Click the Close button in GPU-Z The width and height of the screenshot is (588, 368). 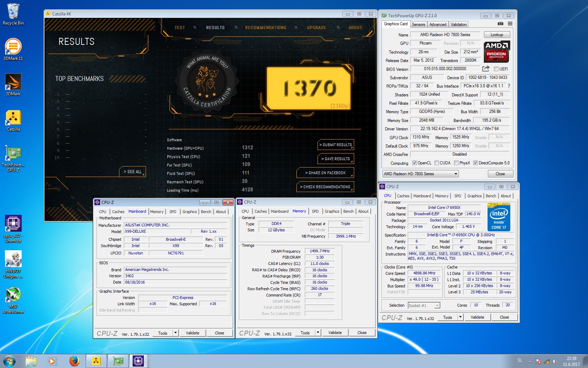pyautogui.click(x=500, y=174)
